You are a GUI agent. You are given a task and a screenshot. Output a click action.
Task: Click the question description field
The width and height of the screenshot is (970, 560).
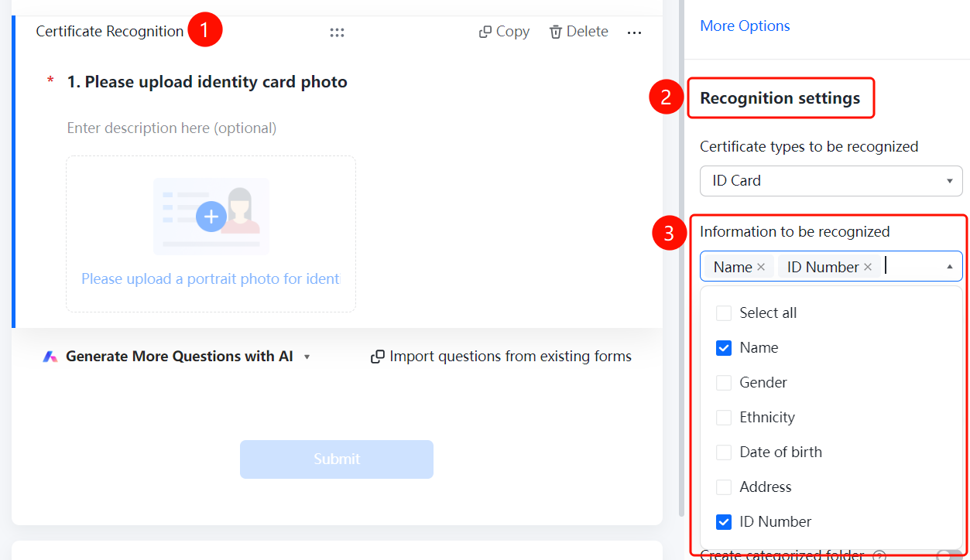[172, 128]
